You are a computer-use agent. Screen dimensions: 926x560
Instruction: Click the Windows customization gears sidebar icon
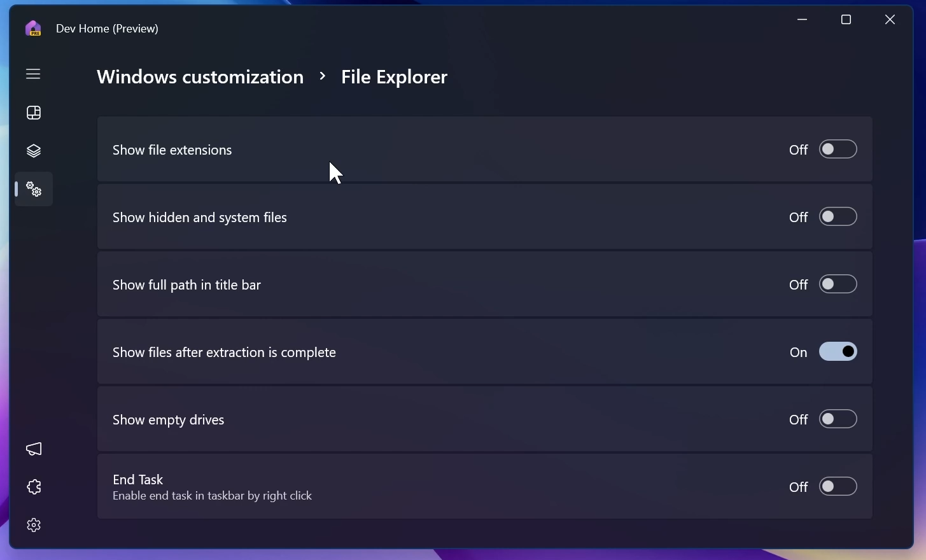point(32,189)
